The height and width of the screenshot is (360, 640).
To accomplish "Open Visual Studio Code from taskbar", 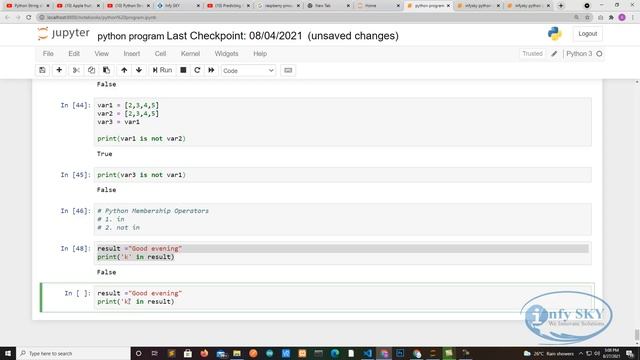I will pyautogui.click(x=367, y=353).
